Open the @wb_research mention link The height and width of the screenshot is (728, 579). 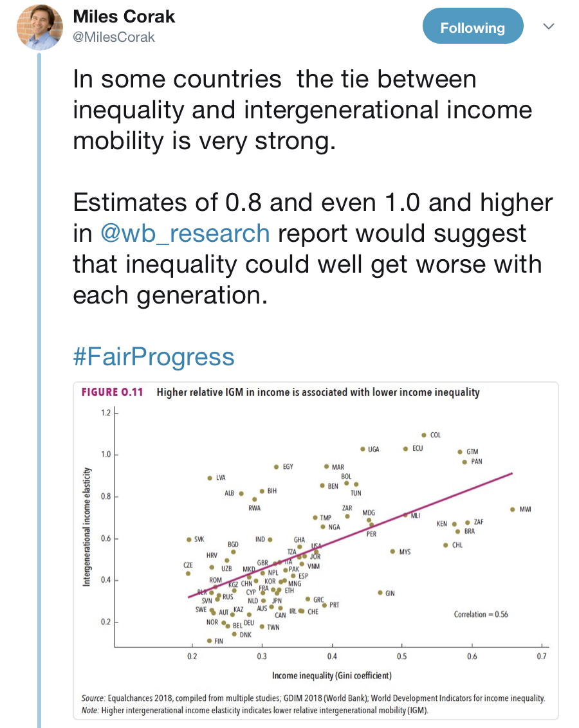(185, 233)
